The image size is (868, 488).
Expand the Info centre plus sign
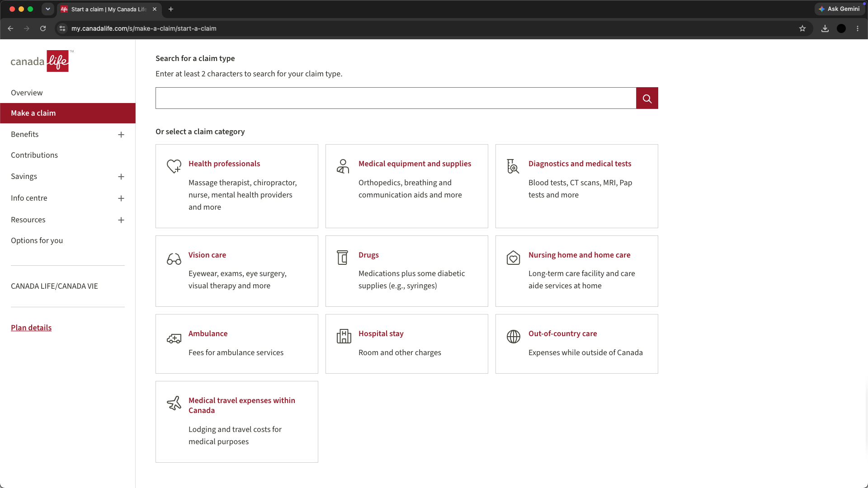pyautogui.click(x=121, y=198)
